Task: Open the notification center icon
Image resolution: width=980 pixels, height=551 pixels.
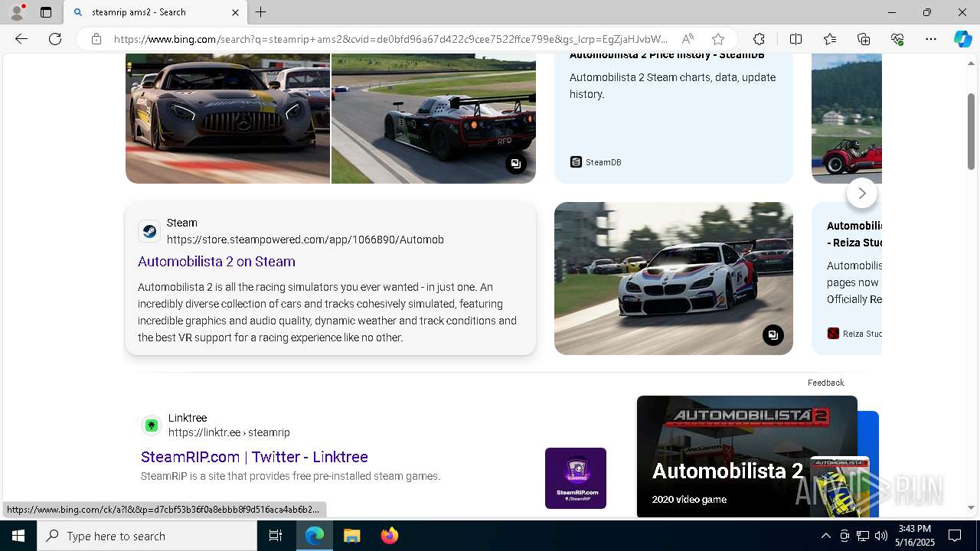Action: [955, 536]
